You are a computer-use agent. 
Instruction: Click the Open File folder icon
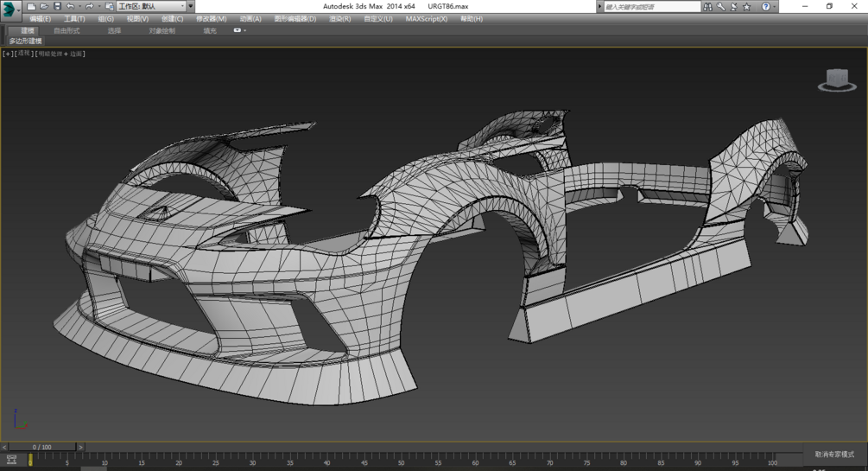click(x=44, y=7)
